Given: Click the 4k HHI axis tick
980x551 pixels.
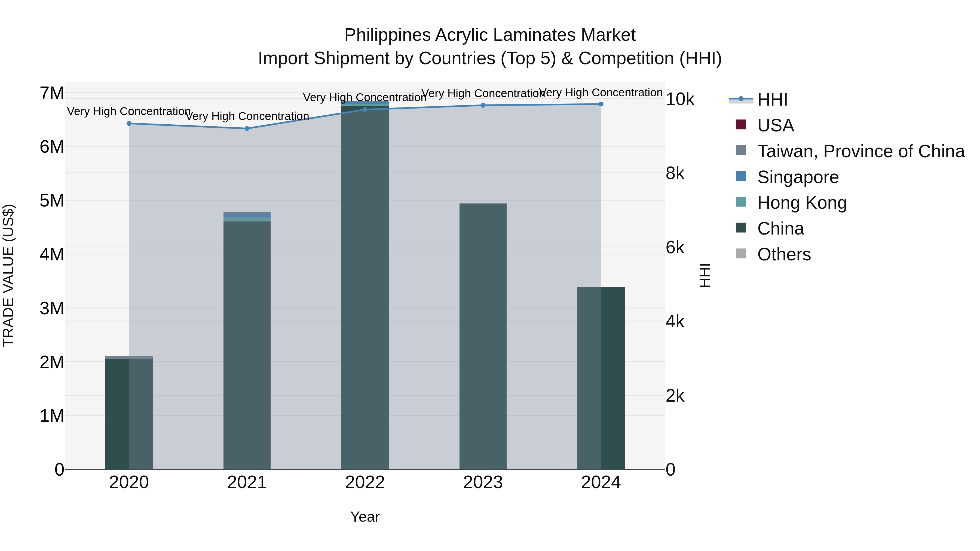Looking at the screenshot, I should pos(675,322).
